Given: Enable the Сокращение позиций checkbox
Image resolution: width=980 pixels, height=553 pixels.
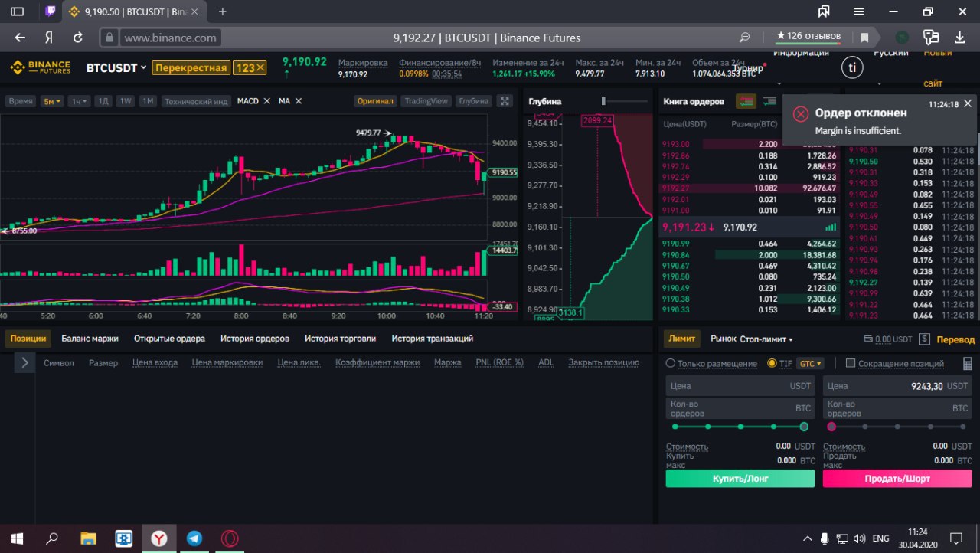Looking at the screenshot, I should coord(851,363).
